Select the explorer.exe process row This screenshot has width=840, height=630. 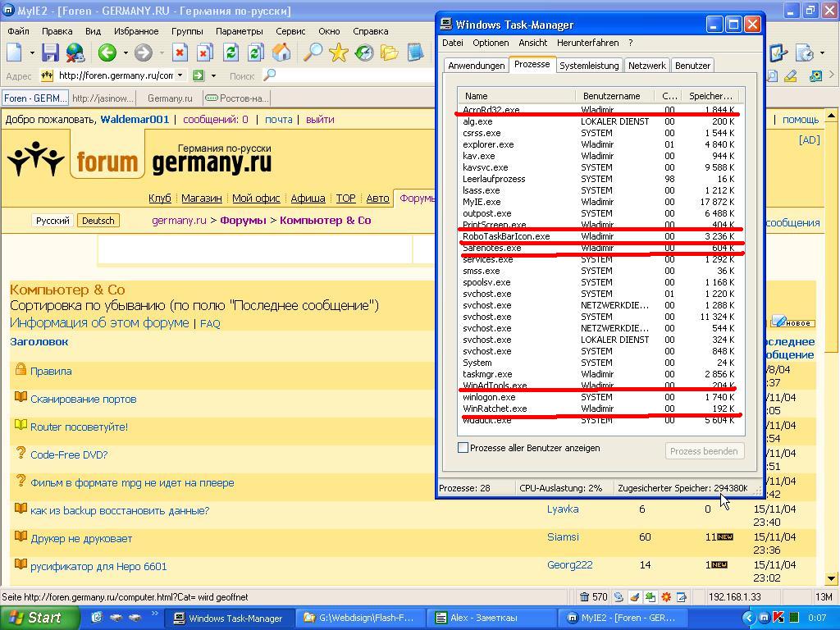point(600,144)
